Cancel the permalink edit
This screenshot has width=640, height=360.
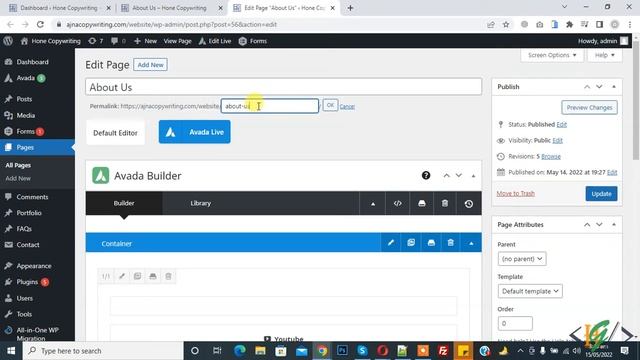pos(347,107)
